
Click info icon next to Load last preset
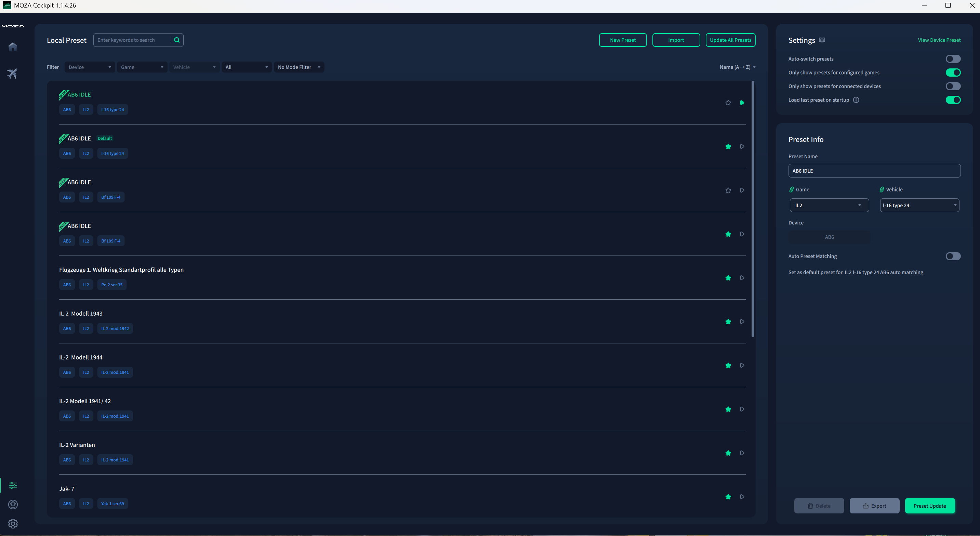tap(856, 100)
